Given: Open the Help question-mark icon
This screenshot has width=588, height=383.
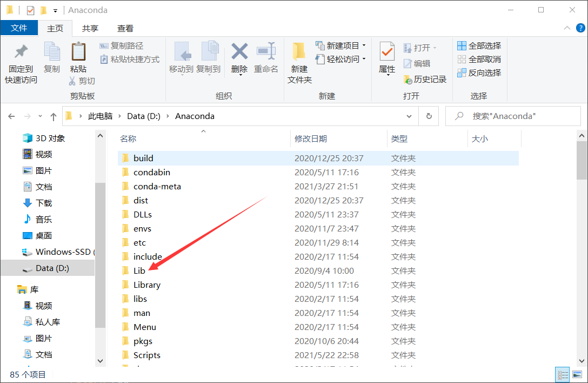Looking at the screenshot, I should (580, 28).
